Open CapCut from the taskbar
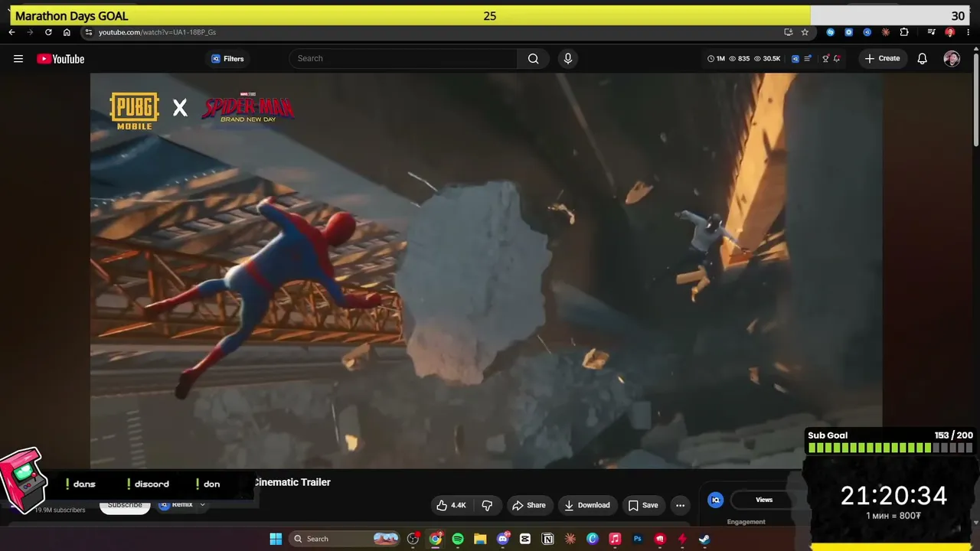Image resolution: width=980 pixels, height=551 pixels. (525, 539)
